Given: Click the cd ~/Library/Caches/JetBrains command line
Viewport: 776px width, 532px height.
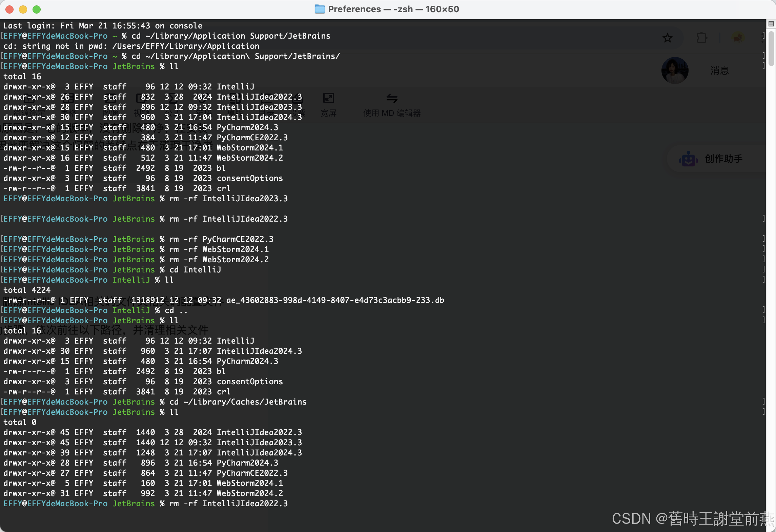Looking at the screenshot, I should point(238,402).
